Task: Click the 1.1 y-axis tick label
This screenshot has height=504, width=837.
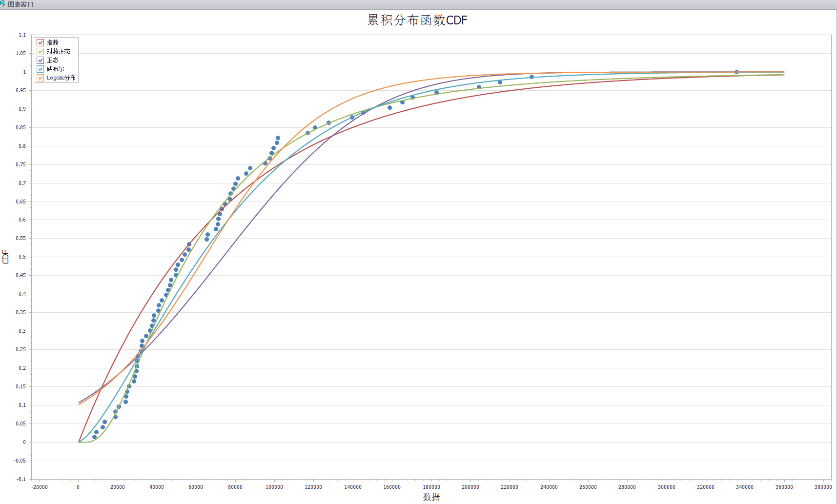Action: point(22,35)
